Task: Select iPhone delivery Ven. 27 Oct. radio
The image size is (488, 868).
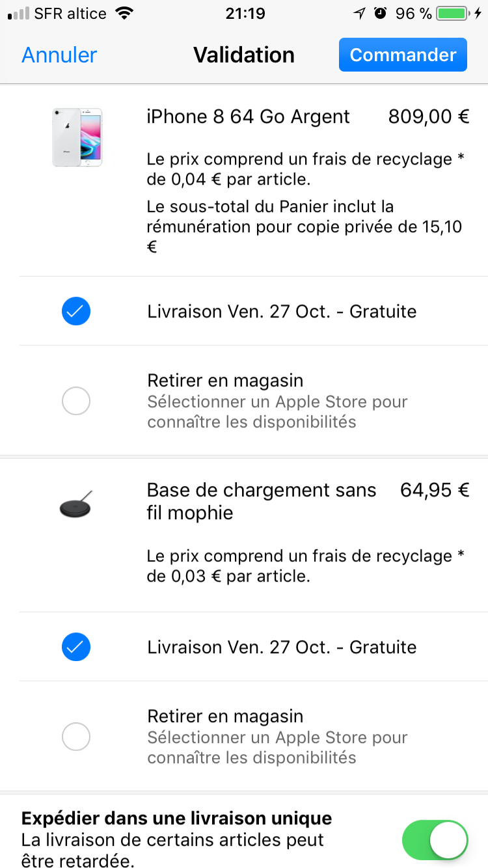Action: tap(76, 311)
